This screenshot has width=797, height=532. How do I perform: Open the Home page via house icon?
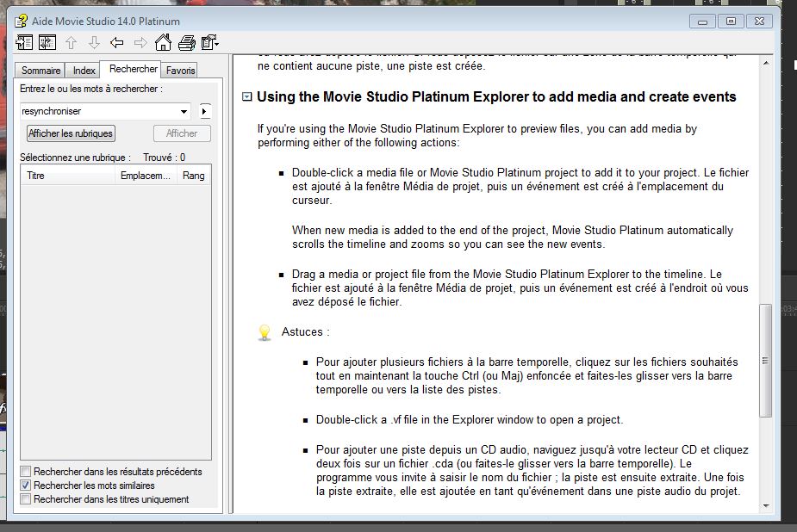pos(163,42)
